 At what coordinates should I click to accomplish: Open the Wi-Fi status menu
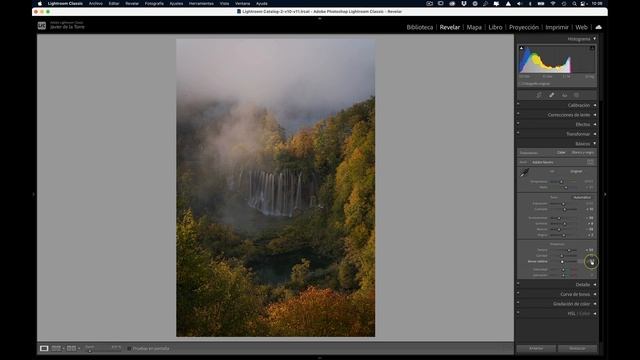553,3
